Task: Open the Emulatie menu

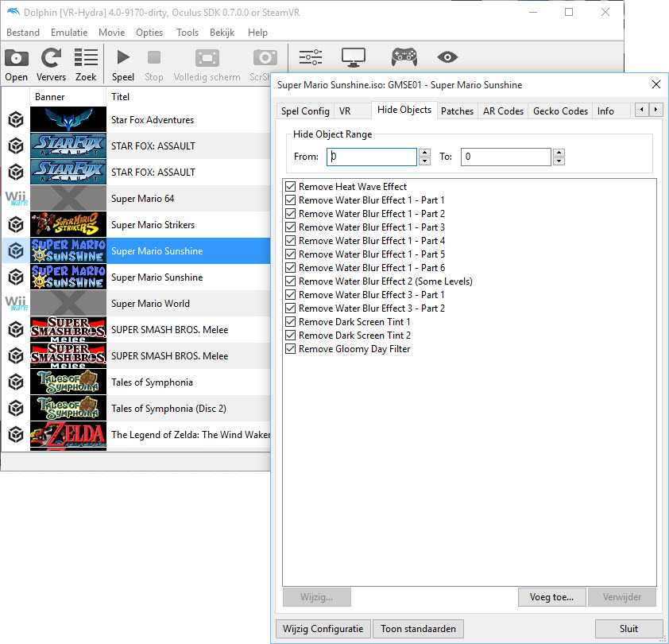Action: [69, 33]
